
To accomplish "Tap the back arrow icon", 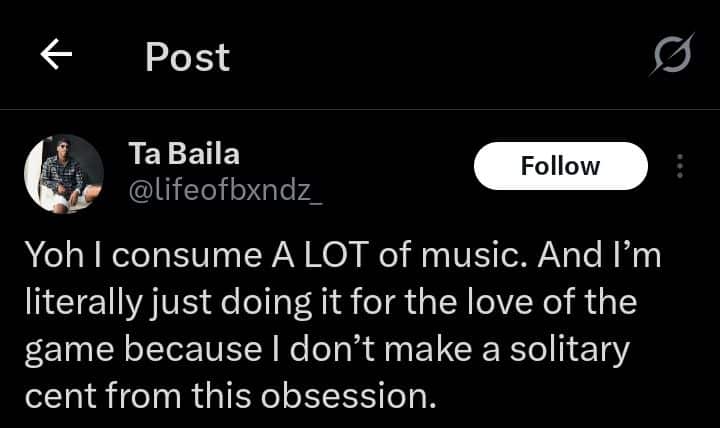I will tap(56, 57).
